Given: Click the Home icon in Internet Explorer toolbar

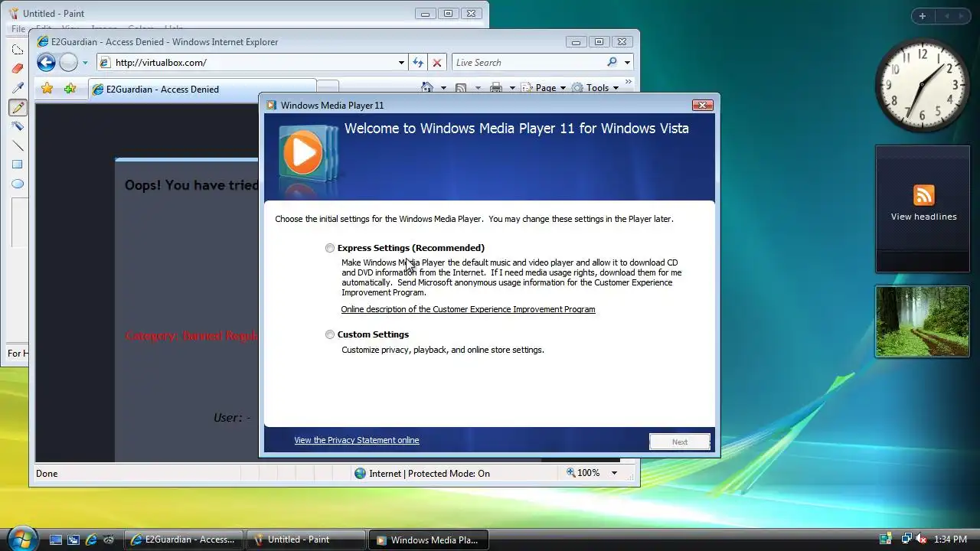Looking at the screenshot, I should point(427,88).
